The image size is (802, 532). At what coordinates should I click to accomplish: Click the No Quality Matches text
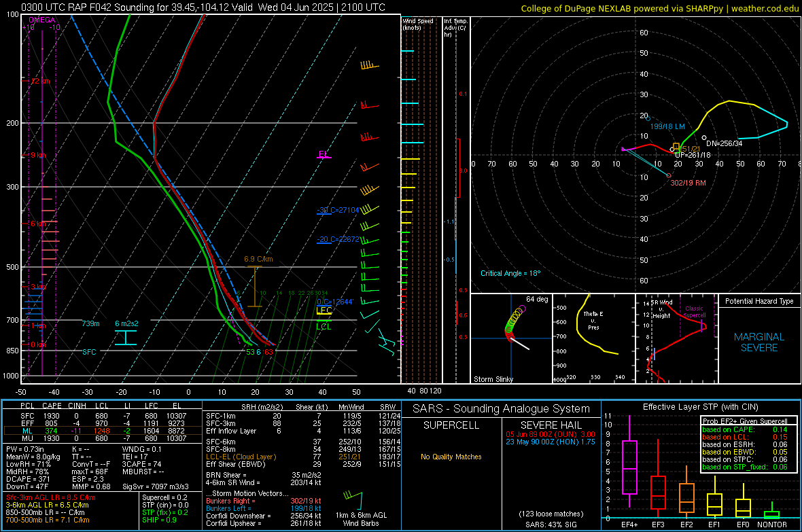click(451, 457)
